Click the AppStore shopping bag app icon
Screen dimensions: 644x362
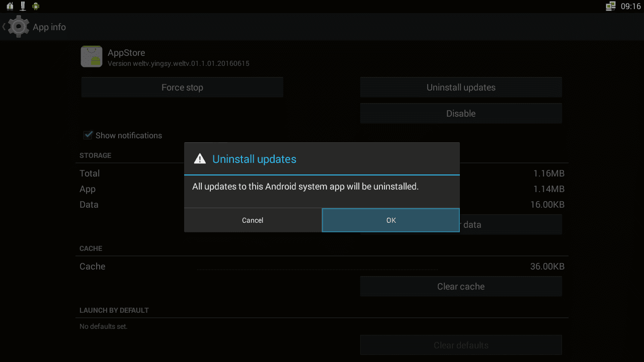tap(92, 57)
